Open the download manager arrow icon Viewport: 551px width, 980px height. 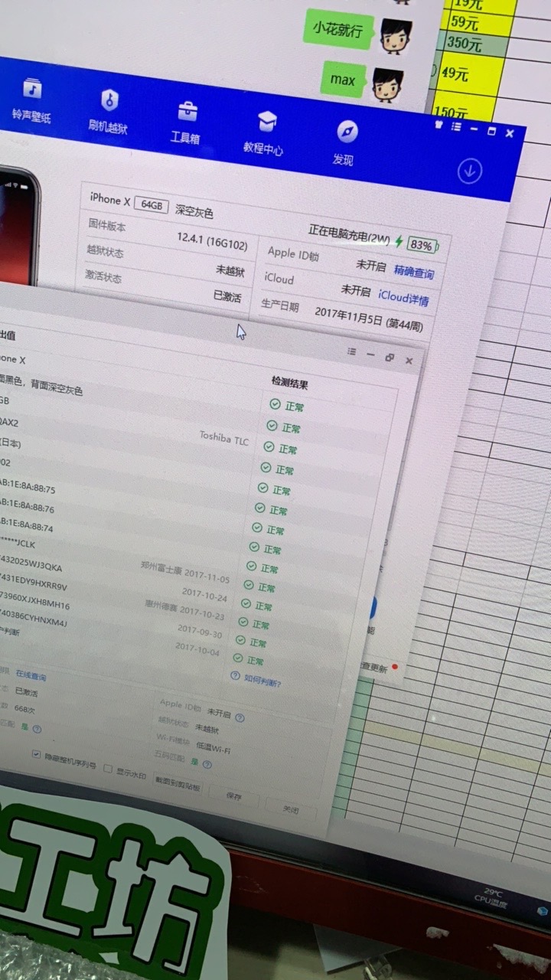469,171
